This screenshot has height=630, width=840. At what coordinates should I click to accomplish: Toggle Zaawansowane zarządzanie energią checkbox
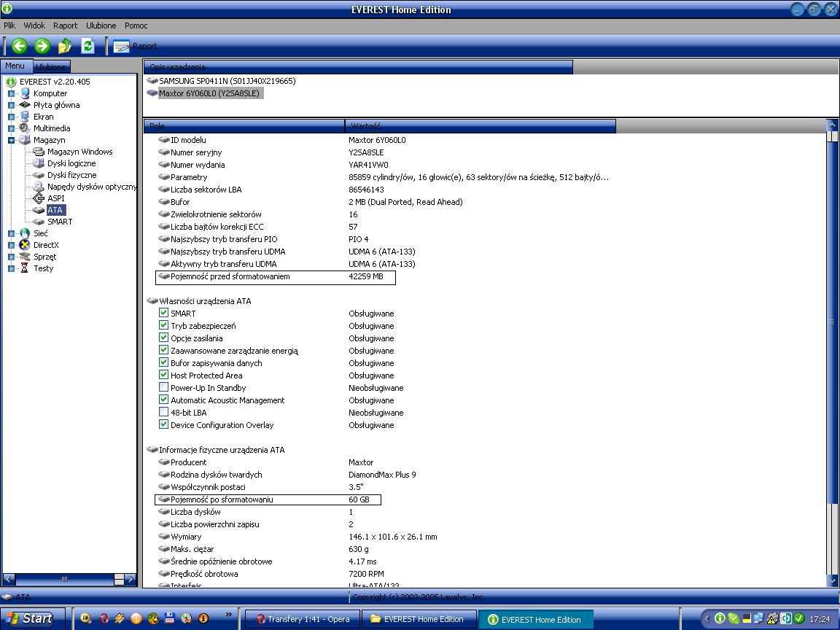[164, 350]
